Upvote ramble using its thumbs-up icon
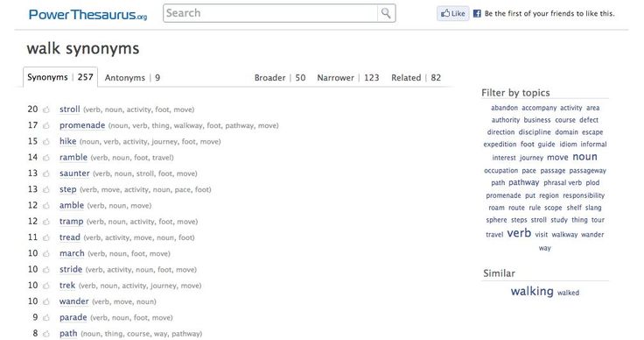This screenshot has height=340, width=644. click(x=46, y=158)
